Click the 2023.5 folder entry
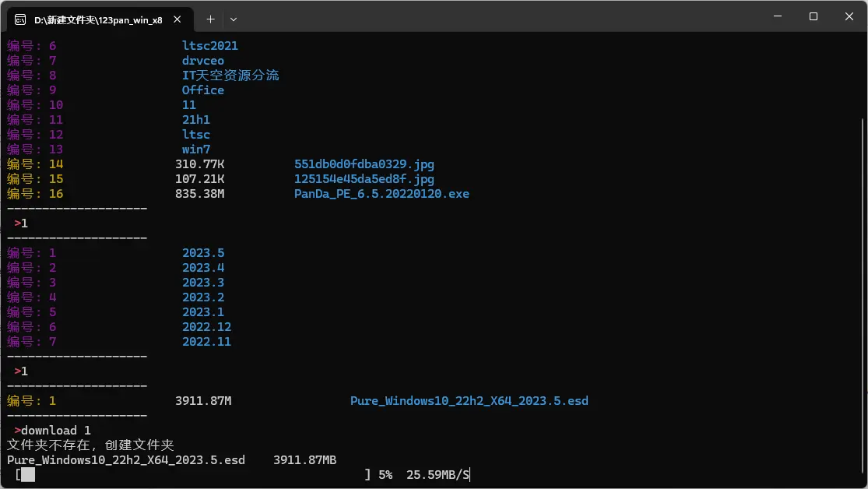Screen dimensions: 868x489 [x=203, y=253]
